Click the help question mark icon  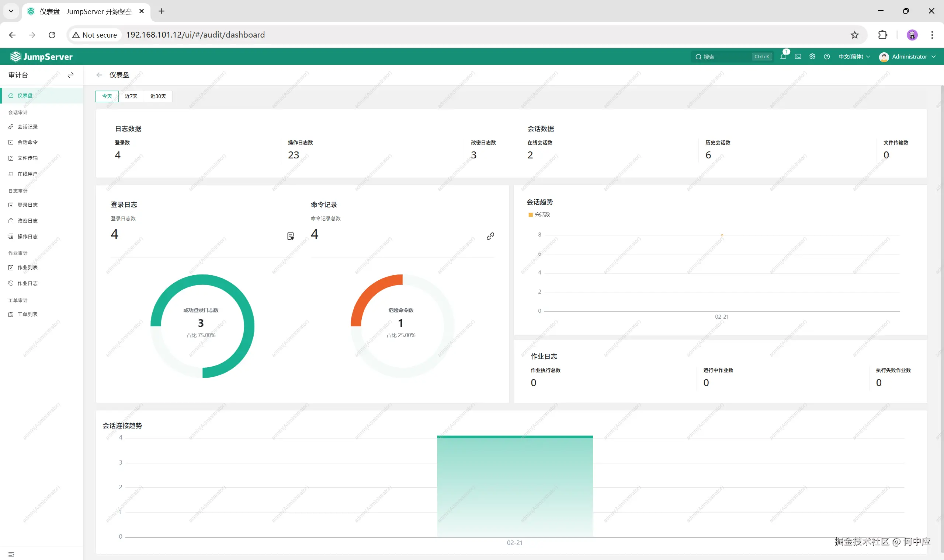pos(827,57)
